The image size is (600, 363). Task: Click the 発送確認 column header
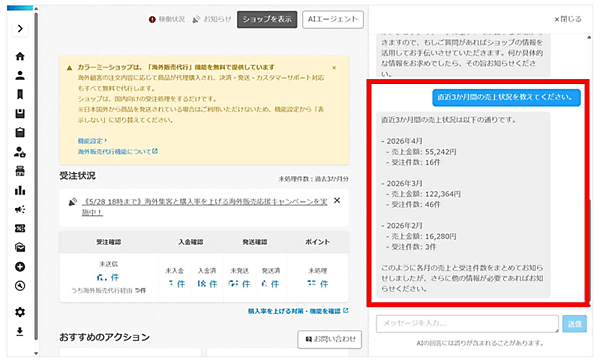pos(254,242)
